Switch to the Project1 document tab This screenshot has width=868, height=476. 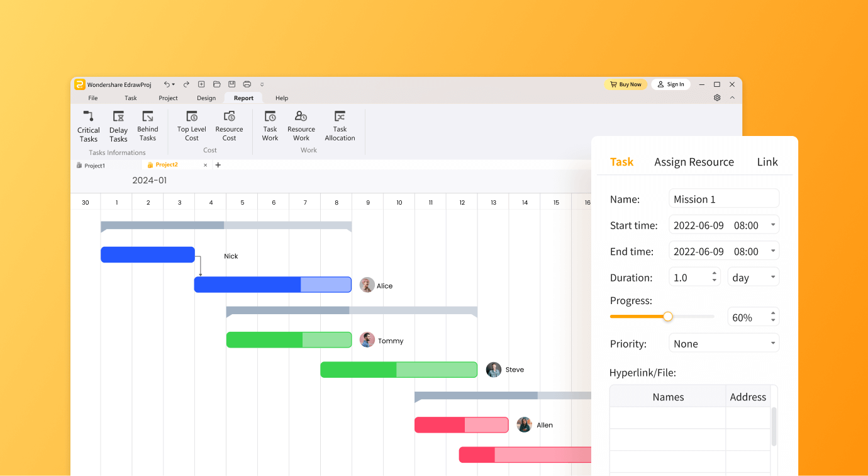coord(94,166)
